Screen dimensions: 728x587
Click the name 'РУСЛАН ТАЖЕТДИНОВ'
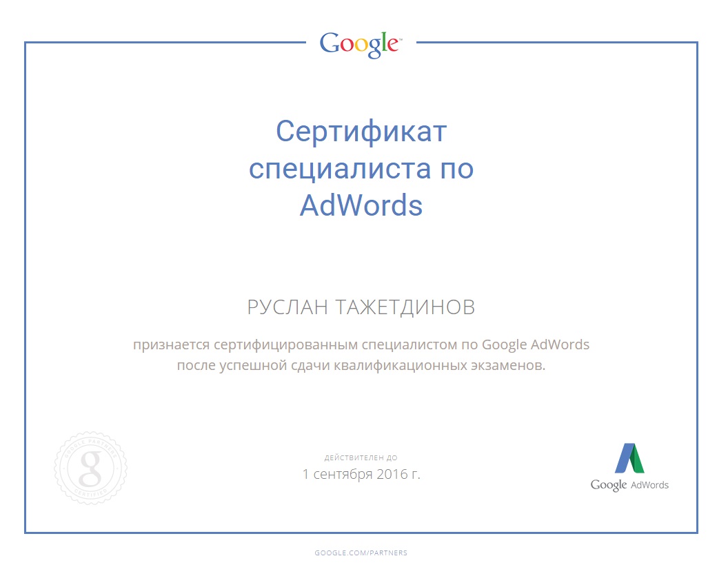(x=361, y=307)
